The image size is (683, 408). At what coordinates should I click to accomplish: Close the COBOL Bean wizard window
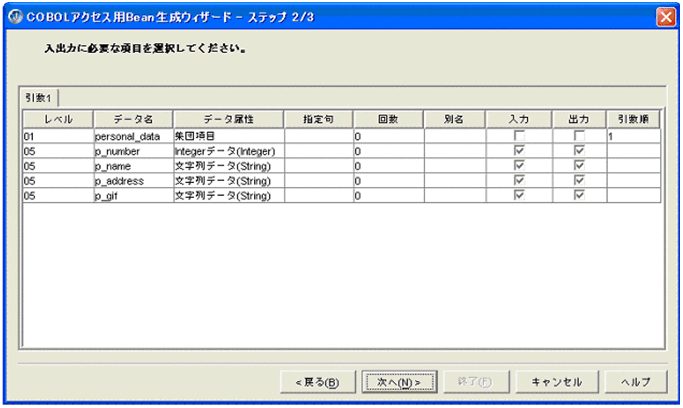[666, 17]
